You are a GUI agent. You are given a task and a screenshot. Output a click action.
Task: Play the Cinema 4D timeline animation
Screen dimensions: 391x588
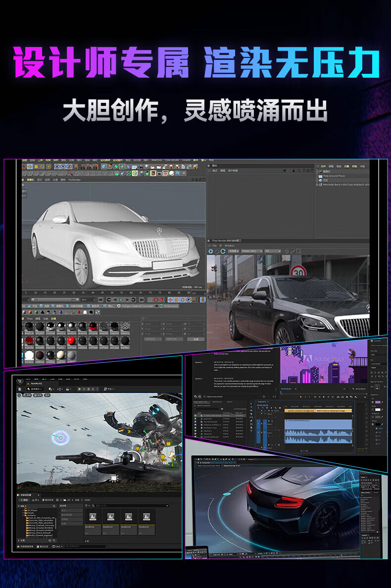coord(121,300)
